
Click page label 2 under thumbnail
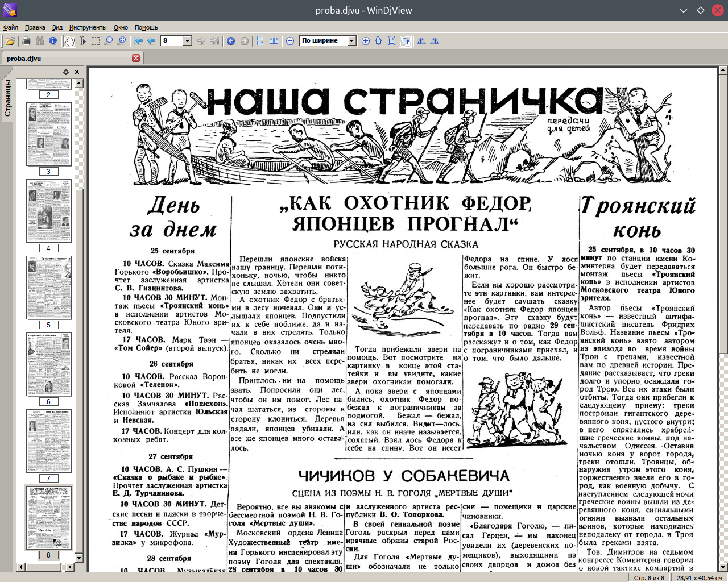[x=48, y=95]
